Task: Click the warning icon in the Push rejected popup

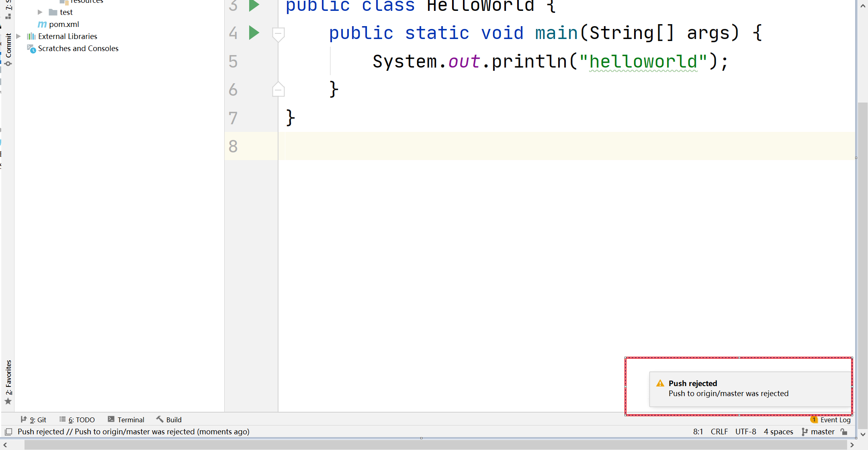Action: pos(659,383)
